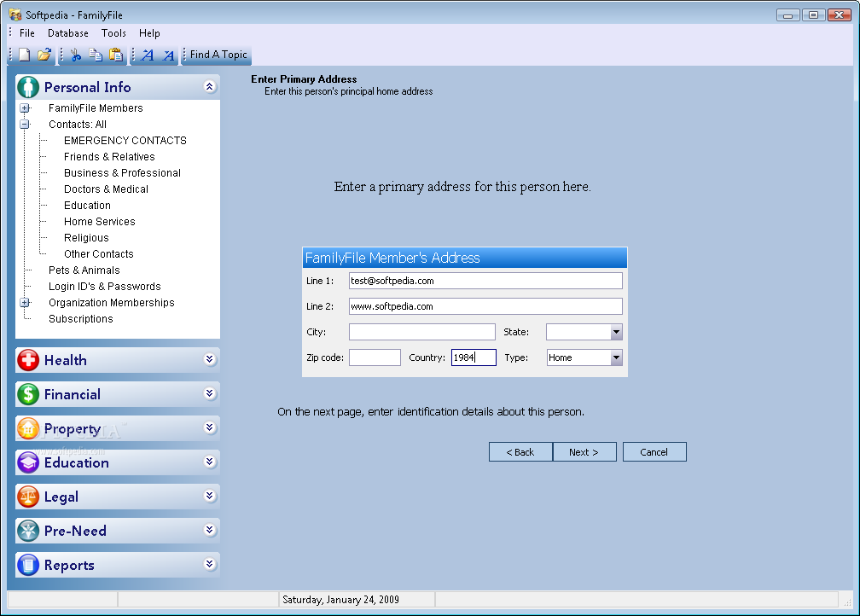Click the Copy toolbar icon
The width and height of the screenshot is (860, 616).
96,55
